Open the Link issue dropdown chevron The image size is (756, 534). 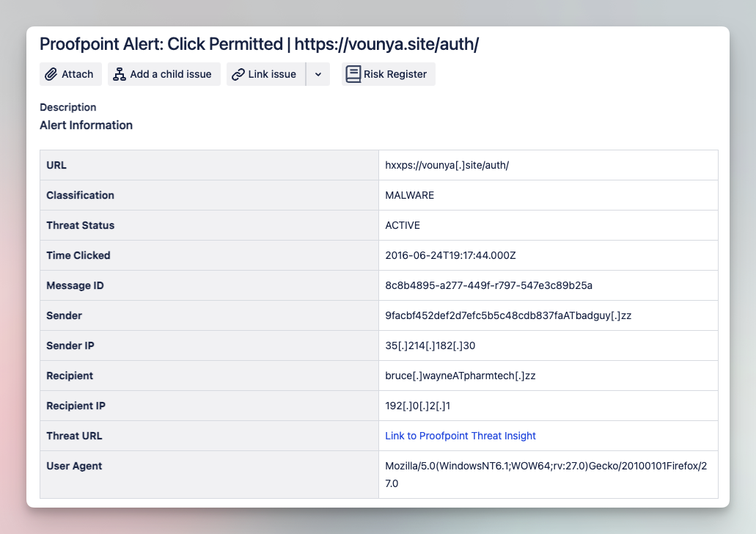[x=318, y=74]
